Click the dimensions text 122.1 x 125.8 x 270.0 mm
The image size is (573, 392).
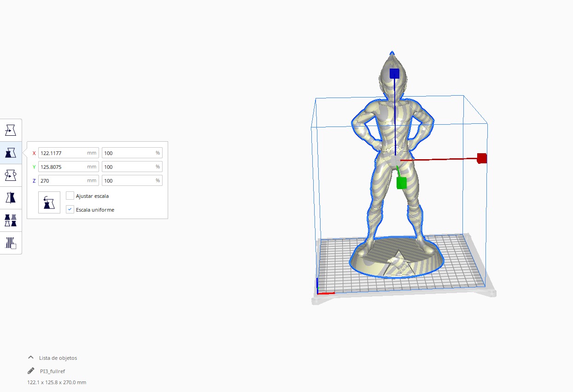tap(57, 382)
